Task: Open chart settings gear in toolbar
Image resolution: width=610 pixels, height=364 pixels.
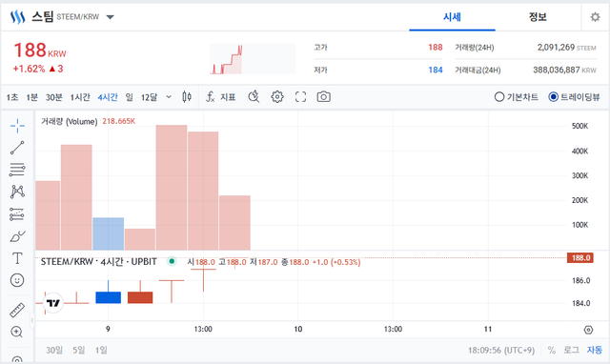Action: (277, 97)
